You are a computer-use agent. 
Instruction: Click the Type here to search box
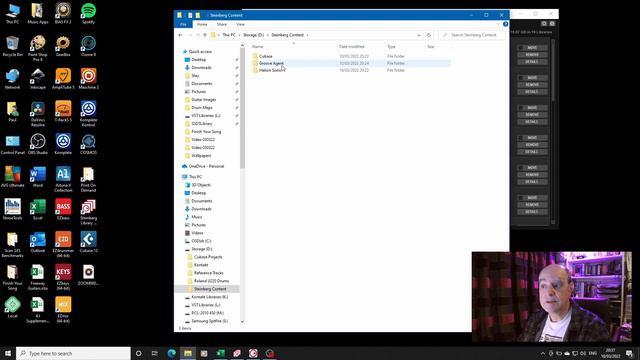[73, 353]
